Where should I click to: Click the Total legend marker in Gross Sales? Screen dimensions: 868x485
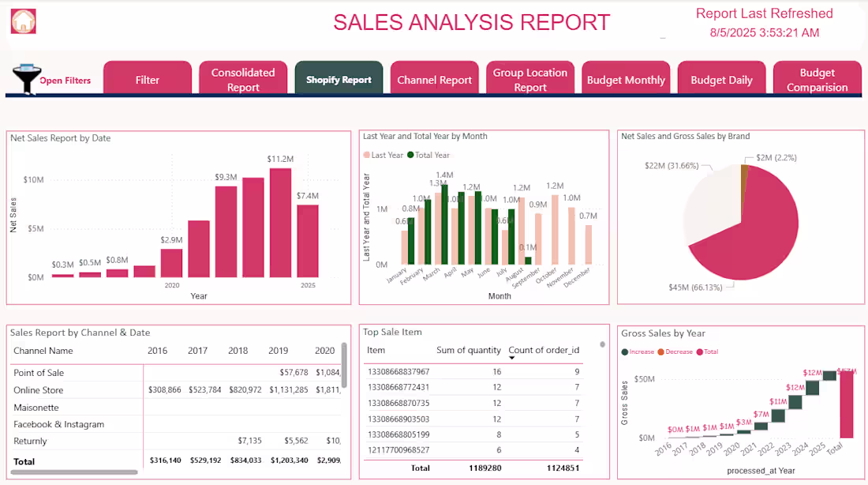(x=700, y=352)
